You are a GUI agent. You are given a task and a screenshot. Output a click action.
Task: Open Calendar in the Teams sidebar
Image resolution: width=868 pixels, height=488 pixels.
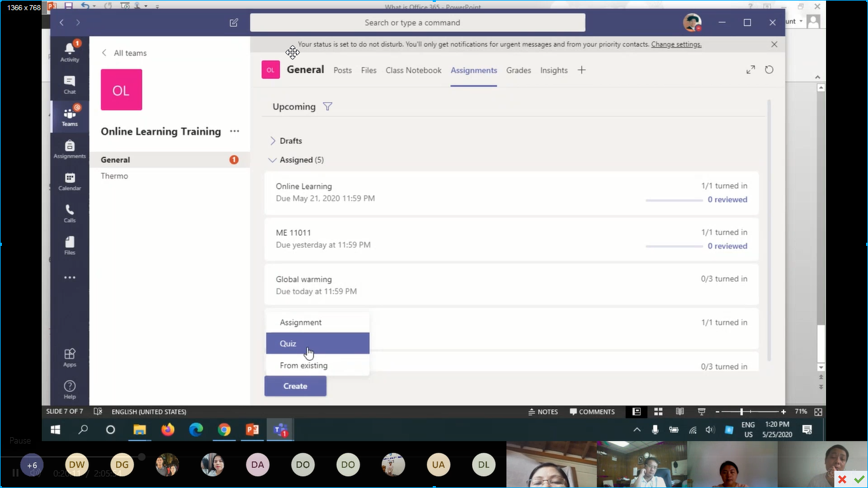(x=70, y=182)
